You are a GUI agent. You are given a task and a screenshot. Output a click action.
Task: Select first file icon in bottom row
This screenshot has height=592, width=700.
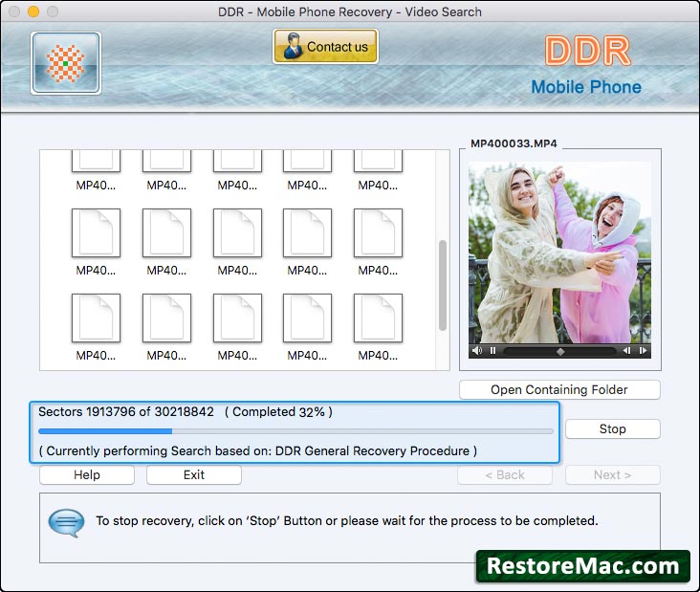pyautogui.click(x=96, y=318)
